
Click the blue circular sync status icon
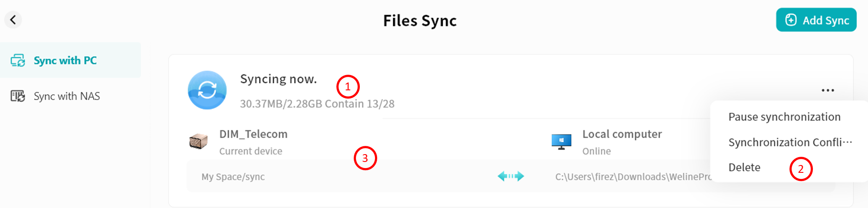[207, 90]
